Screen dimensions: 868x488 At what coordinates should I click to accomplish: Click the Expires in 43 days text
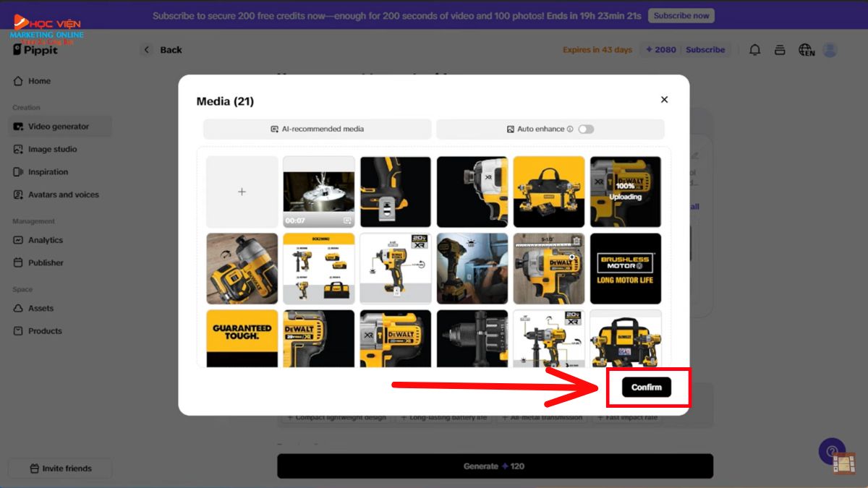coord(597,50)
